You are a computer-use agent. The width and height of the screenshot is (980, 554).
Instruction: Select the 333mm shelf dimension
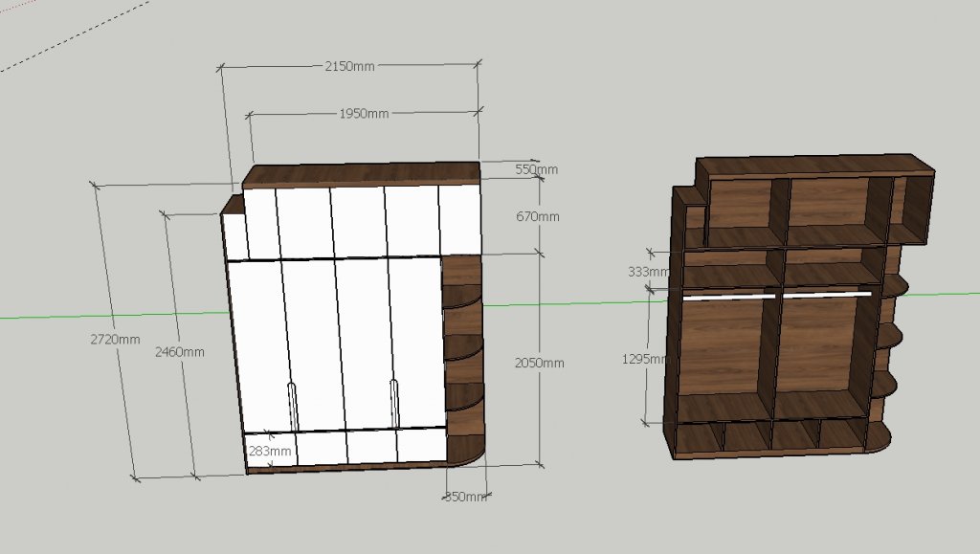pyautogui.click(x=649, y=272)
